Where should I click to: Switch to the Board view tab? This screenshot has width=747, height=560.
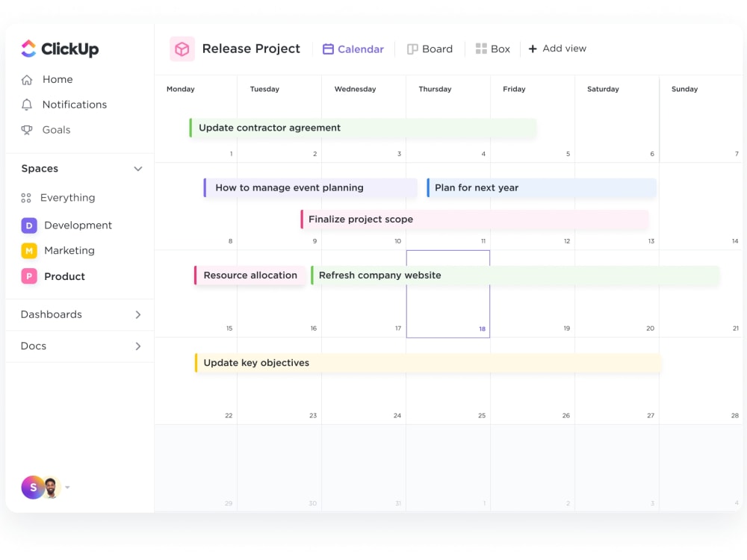pyautogui.click(x=430, y=49)
